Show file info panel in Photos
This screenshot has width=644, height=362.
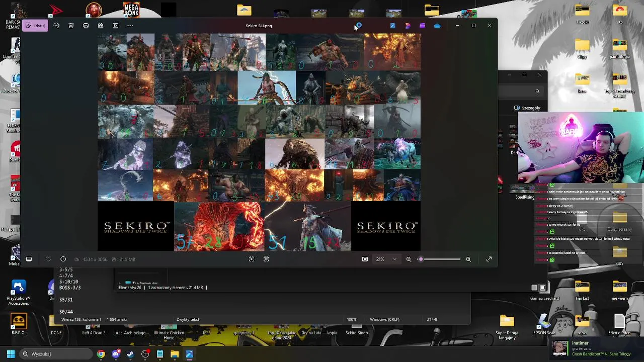pyautogui.click(x=63, y=259)
